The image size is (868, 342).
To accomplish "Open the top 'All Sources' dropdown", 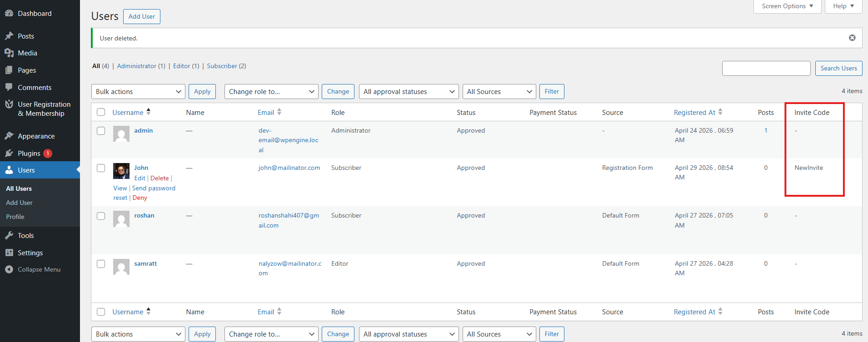I will (x=499, y=91).
